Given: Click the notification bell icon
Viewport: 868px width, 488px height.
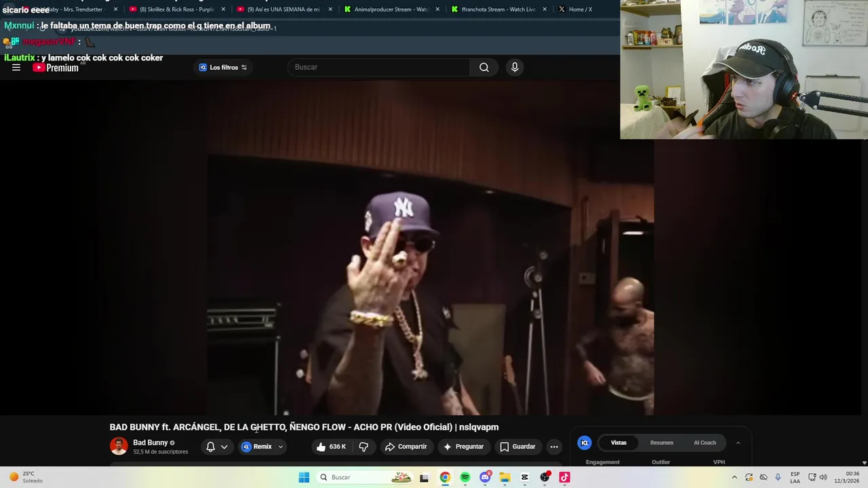Looking at the screenshot, I should click(x=210, y=447).
